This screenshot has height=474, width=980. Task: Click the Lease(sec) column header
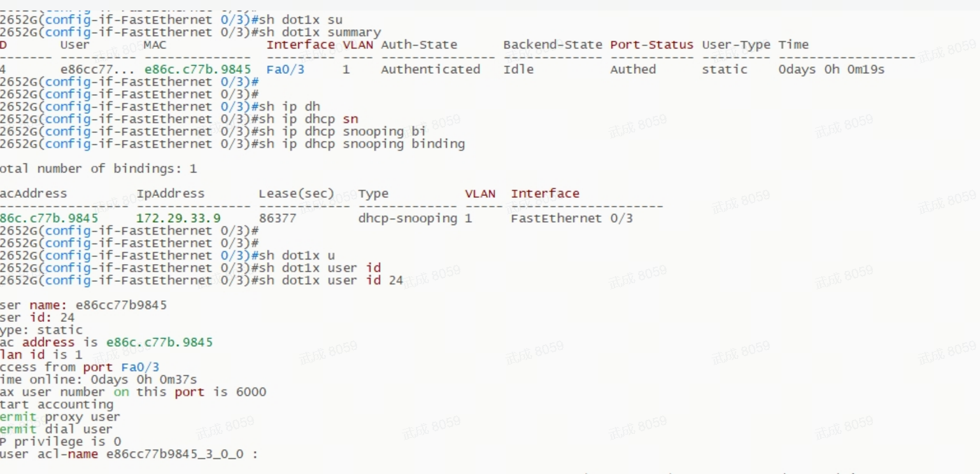296,193
